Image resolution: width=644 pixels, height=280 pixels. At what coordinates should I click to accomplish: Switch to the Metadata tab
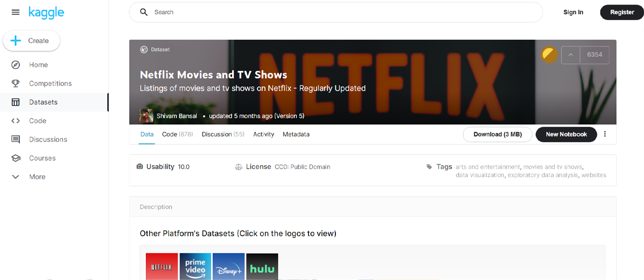point(296,135)
